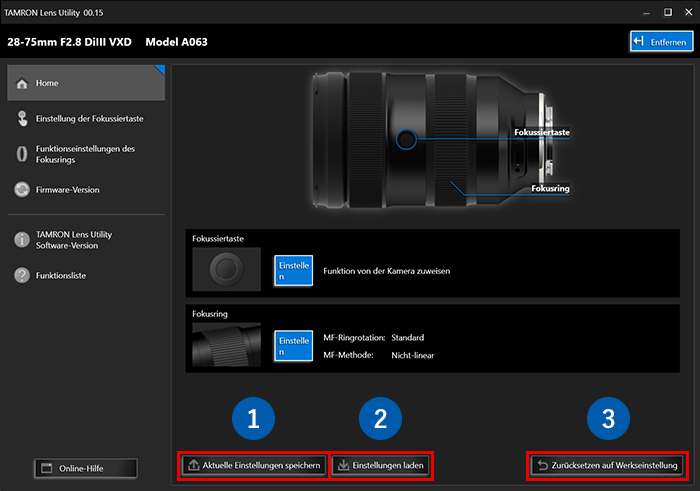Click the Fokusring lens thumbnail

click(226, 345)
